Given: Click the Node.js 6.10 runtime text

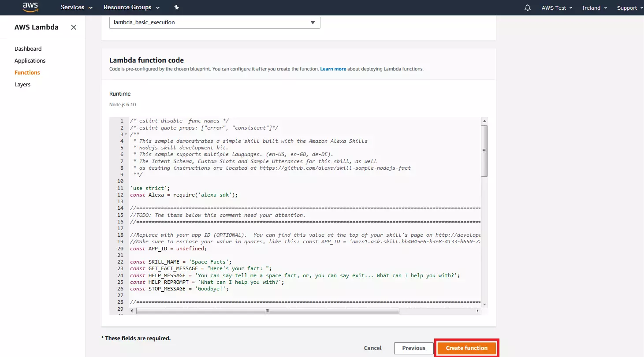Looking at the screenshot, I should [x=123, y=105].
